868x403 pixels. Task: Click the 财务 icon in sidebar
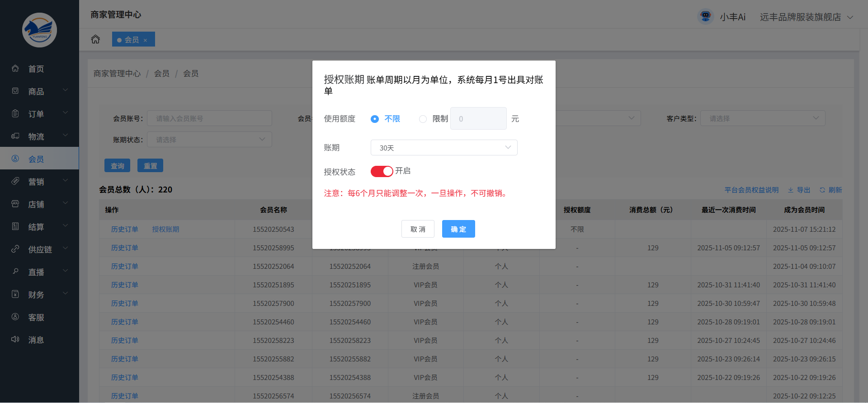[15, 294]
